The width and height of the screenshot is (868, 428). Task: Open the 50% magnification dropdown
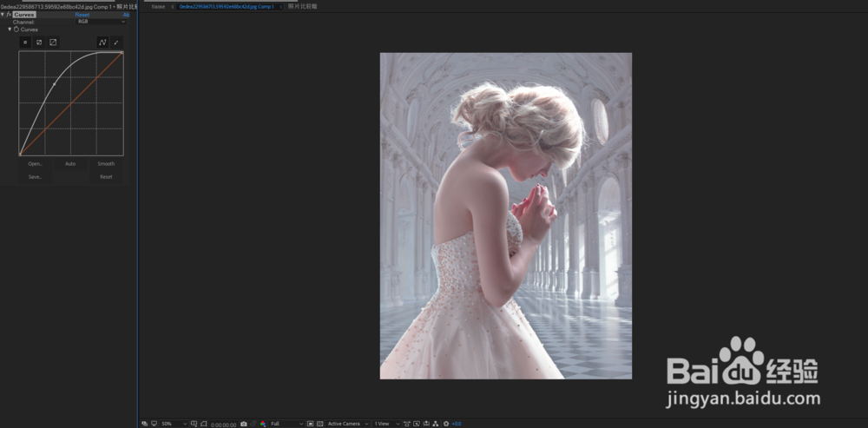[x=174, y=424]
